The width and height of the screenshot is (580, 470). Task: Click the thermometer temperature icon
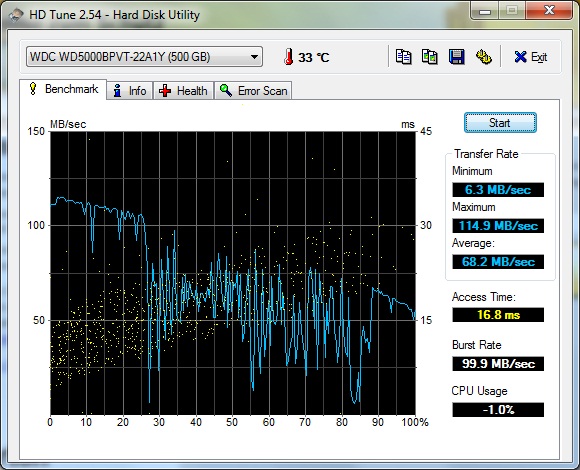click(289, 57)
